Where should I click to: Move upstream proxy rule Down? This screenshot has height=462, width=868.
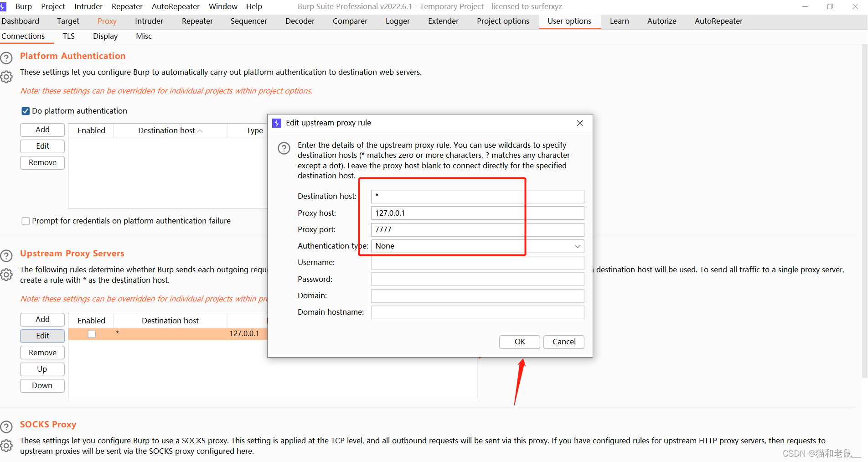pos(42,386)
